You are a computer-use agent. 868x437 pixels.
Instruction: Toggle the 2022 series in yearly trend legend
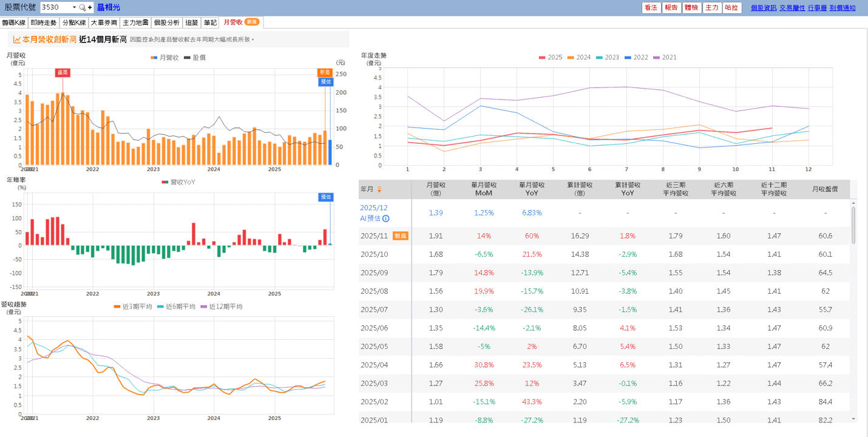[636, 57]
